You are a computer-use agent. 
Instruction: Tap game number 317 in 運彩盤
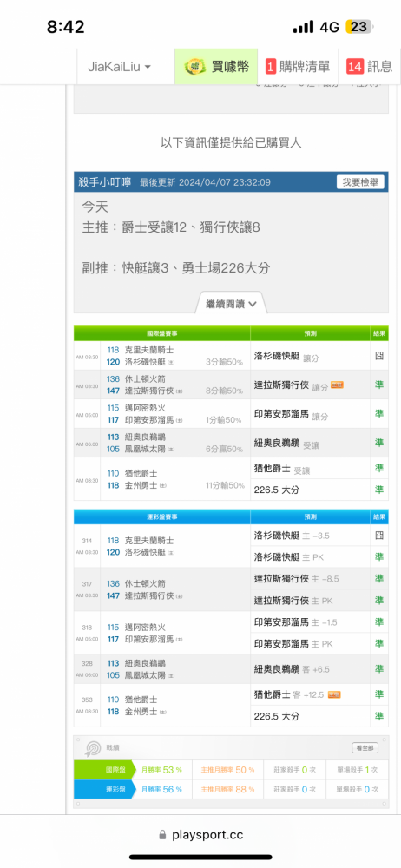(87, 583)
